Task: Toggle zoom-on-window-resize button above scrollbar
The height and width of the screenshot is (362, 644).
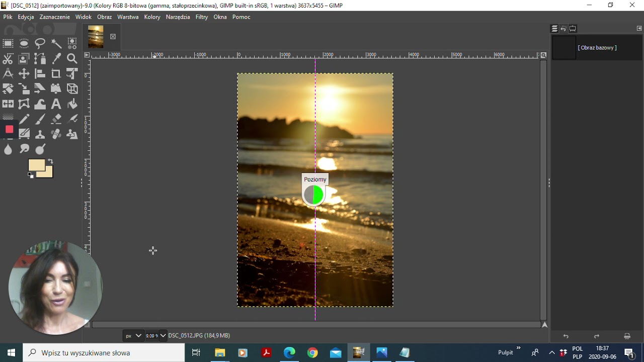Action: (543, 55)
